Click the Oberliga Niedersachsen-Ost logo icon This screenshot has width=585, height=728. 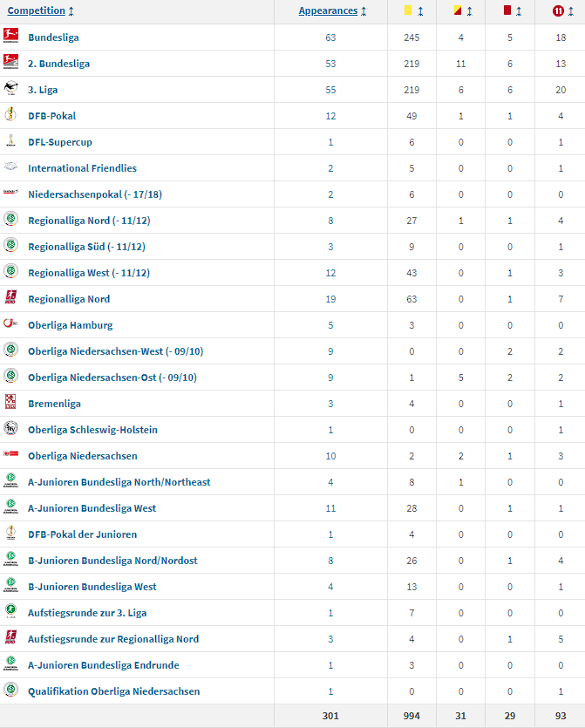pos(10,376)
